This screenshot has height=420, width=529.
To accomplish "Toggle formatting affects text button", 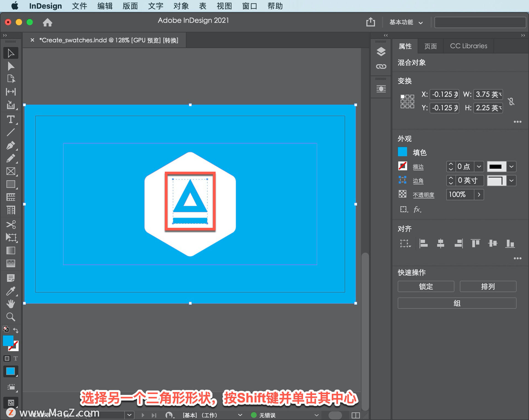I will pyautogui.click(x=16, y=358).
